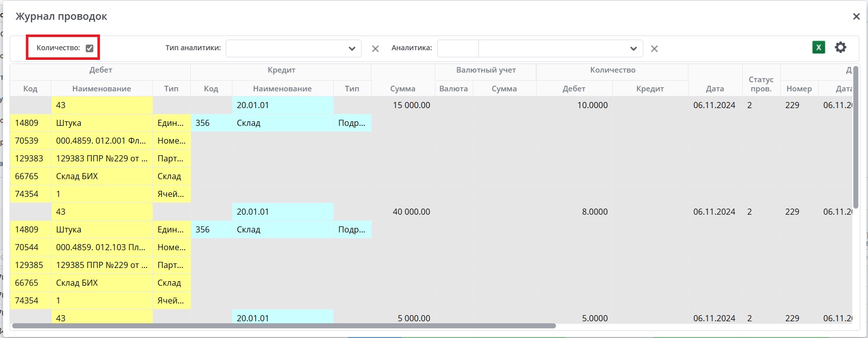Export journal to Excel

(x=818, y=47)
